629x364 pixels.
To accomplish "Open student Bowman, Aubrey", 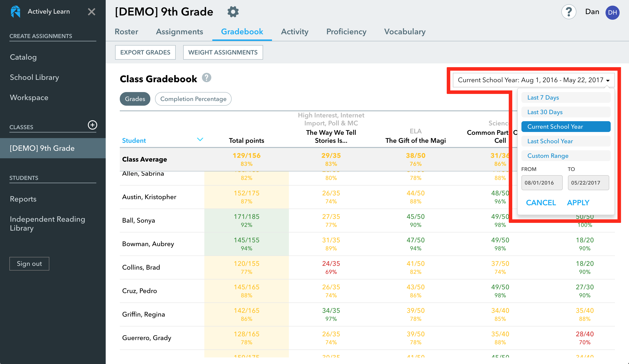I will point(148,244).
